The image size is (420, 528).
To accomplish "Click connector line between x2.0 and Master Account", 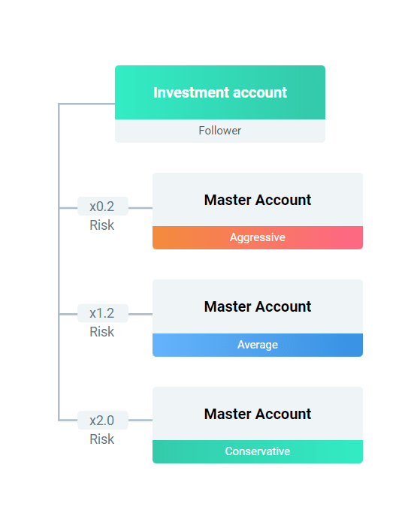I will point(141,420).
